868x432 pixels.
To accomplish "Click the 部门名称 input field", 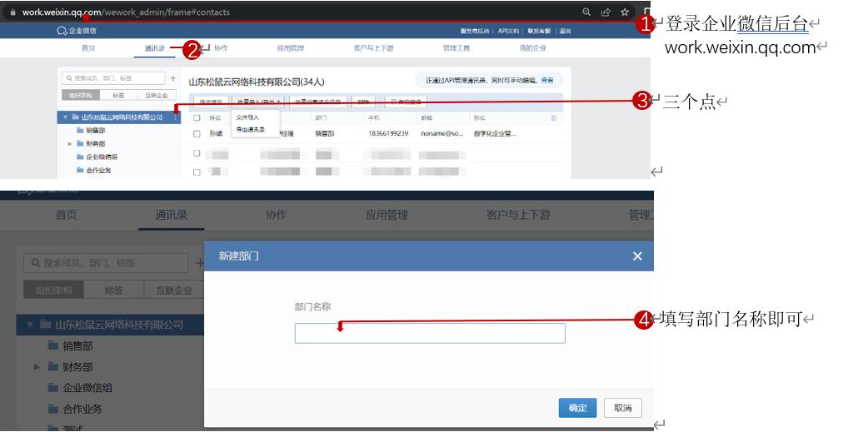I will pyautogui.click(x=430, y=334).
